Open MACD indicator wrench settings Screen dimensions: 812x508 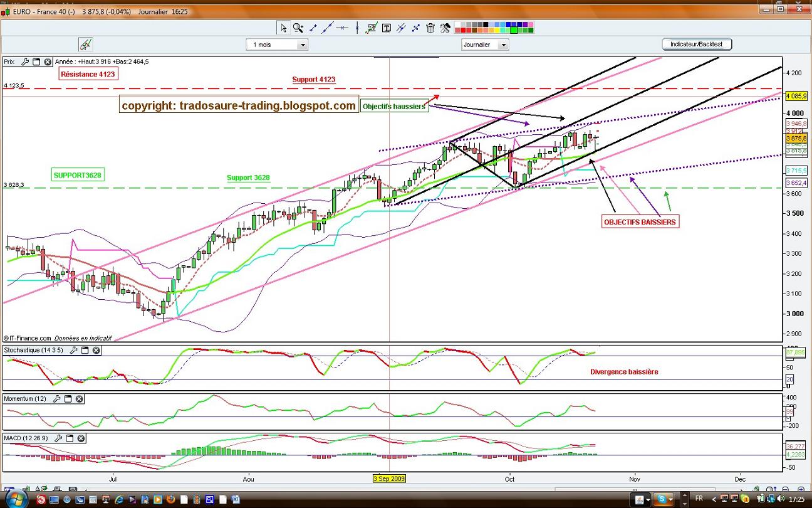[59, 438]
